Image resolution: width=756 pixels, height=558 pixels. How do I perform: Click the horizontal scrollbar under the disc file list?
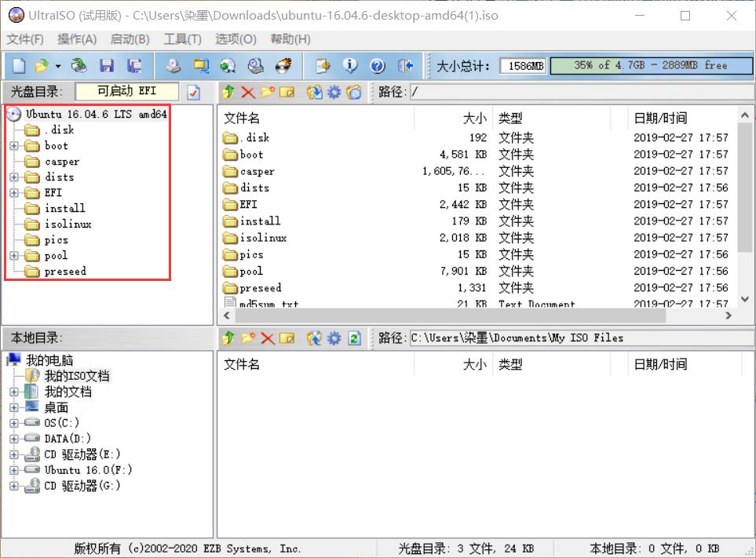[451, 315]
